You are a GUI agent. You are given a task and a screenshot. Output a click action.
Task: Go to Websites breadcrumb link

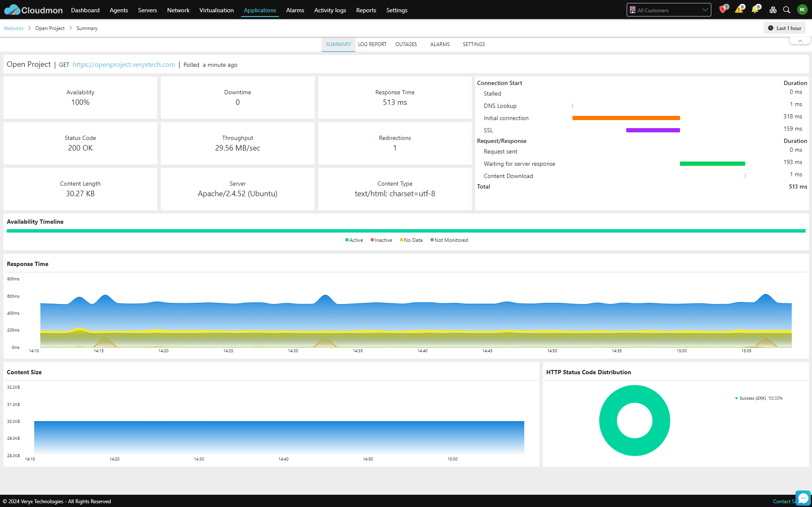tap(14, 28)
